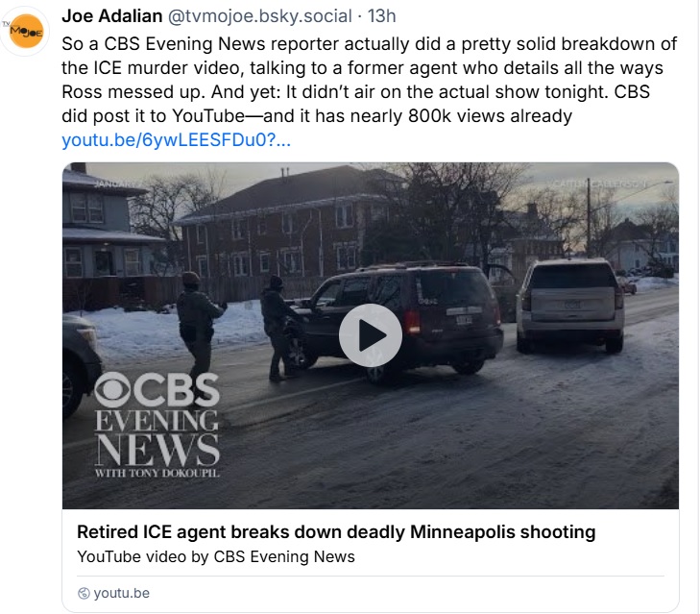The image size is (700, 614).
Task: Open the 'Retired ICE agent breaks down' title
Action: [336, 531]
